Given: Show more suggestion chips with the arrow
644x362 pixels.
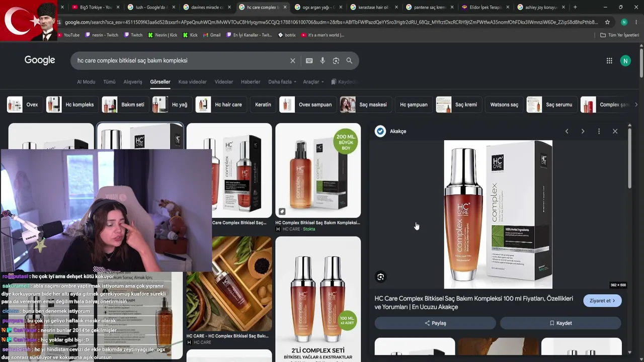Looking at the screenshot, I should point(636,105).
